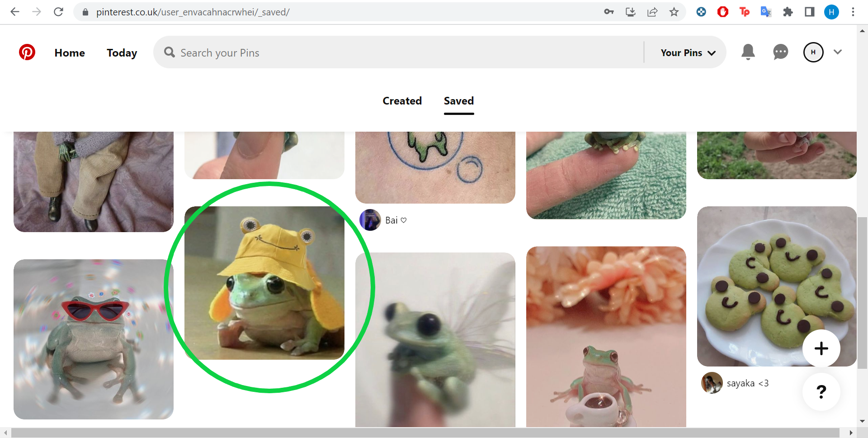This screenshot has height=438, width=868.
Task: Open the notifications bell
Action: pos(748,52)
